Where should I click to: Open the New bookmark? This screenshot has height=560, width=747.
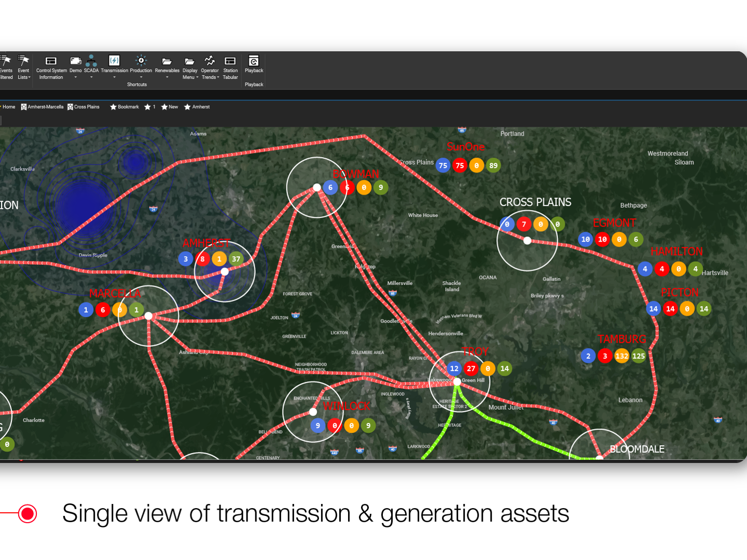(x=170, y=107)
